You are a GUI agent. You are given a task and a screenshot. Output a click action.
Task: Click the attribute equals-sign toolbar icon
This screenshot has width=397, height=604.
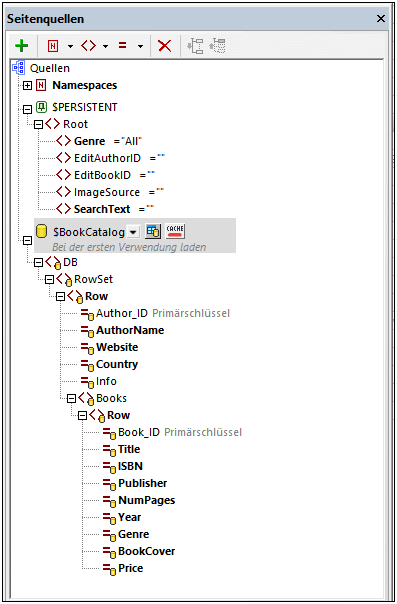point(122,46)
